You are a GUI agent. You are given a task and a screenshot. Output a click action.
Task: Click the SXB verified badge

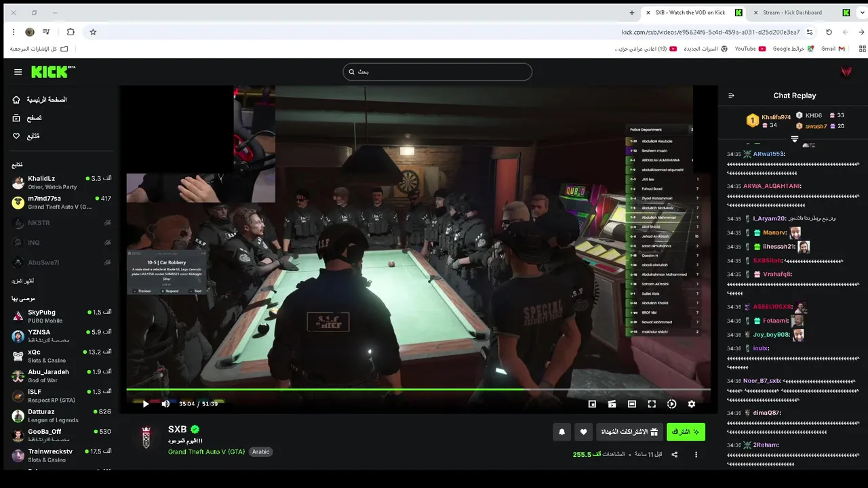195,429
